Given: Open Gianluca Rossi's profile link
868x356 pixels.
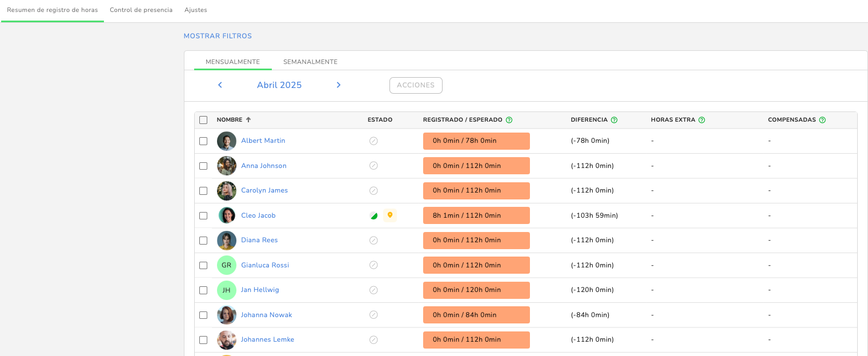Looking at the screenshot, I should 265,265.
